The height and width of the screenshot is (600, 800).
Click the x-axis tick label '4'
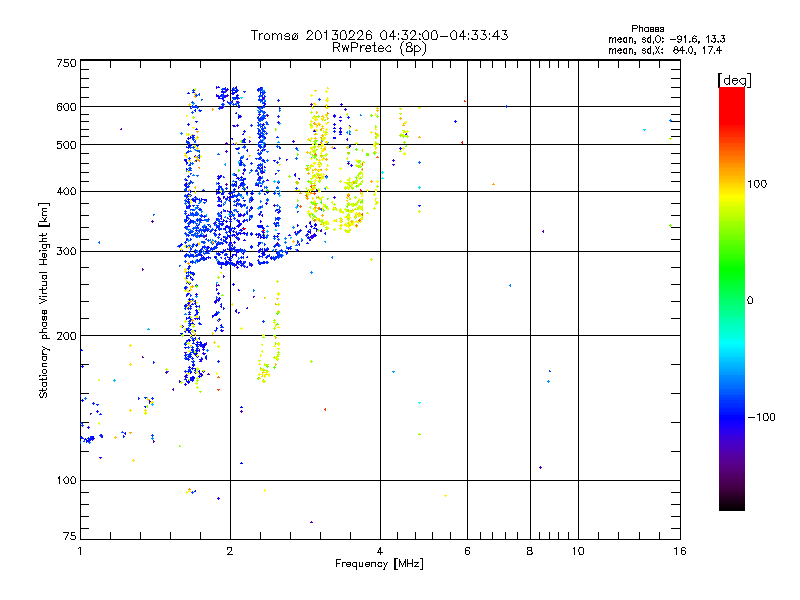click(x=380, y=551)
